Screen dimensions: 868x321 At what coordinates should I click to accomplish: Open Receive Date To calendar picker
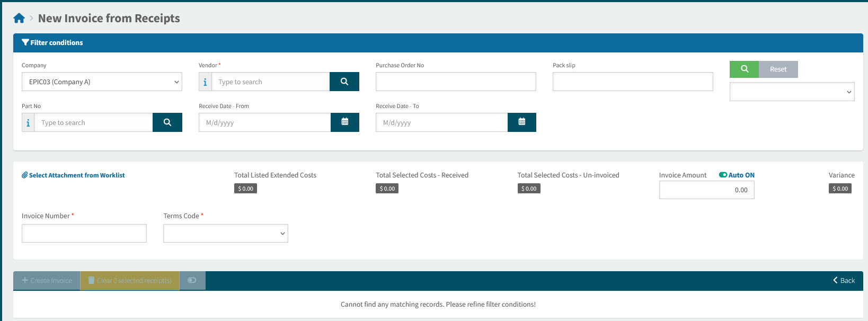pos(522,122)
